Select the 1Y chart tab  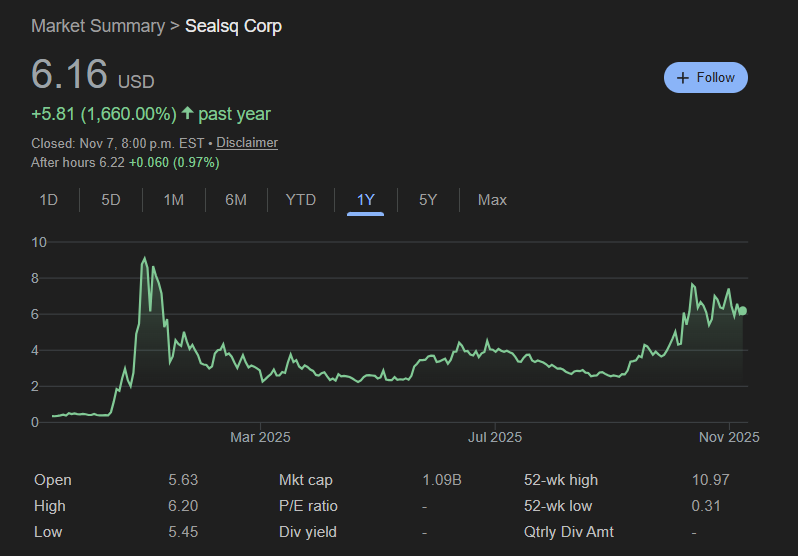pos(365,200)
